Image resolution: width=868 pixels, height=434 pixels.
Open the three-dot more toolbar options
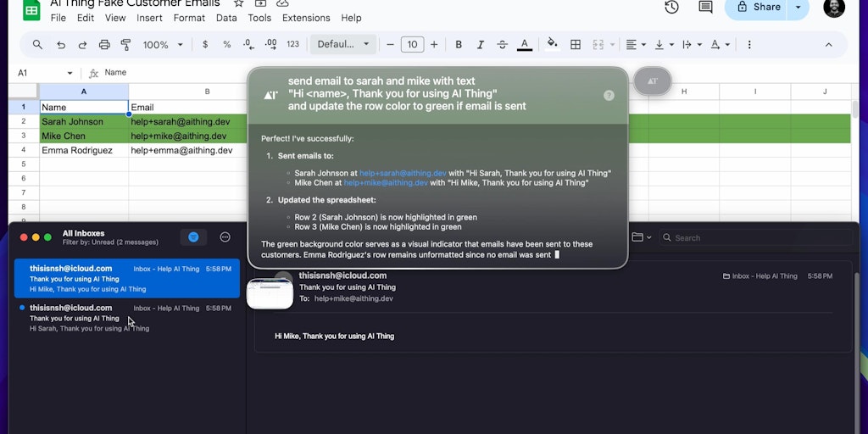point(749,45)
